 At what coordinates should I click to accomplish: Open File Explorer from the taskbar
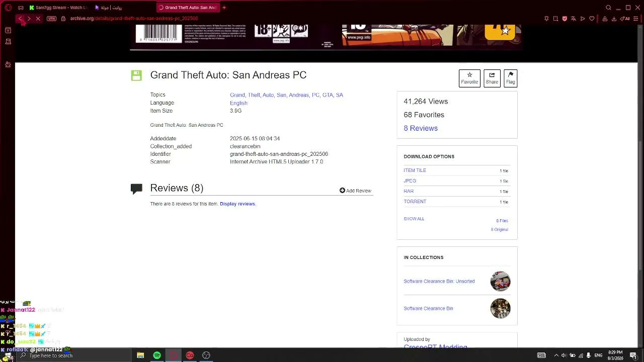pos(140,355)
